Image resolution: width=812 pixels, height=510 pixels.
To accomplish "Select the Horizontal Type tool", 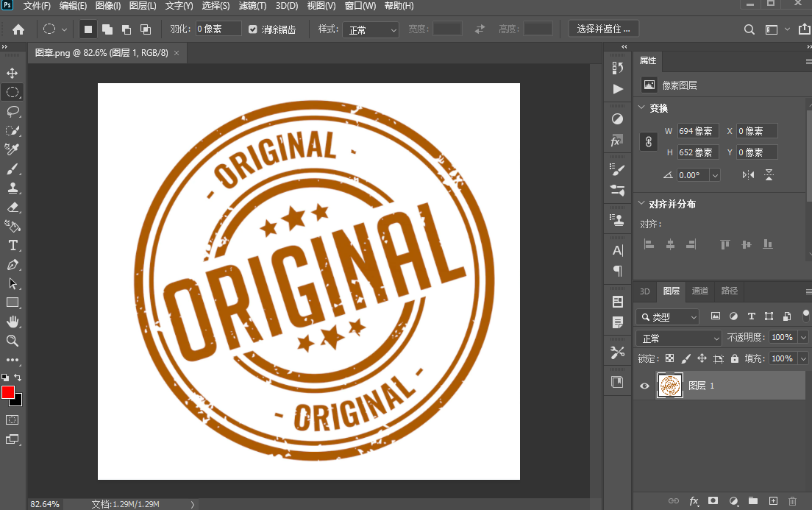I will (x=13, y=245).
